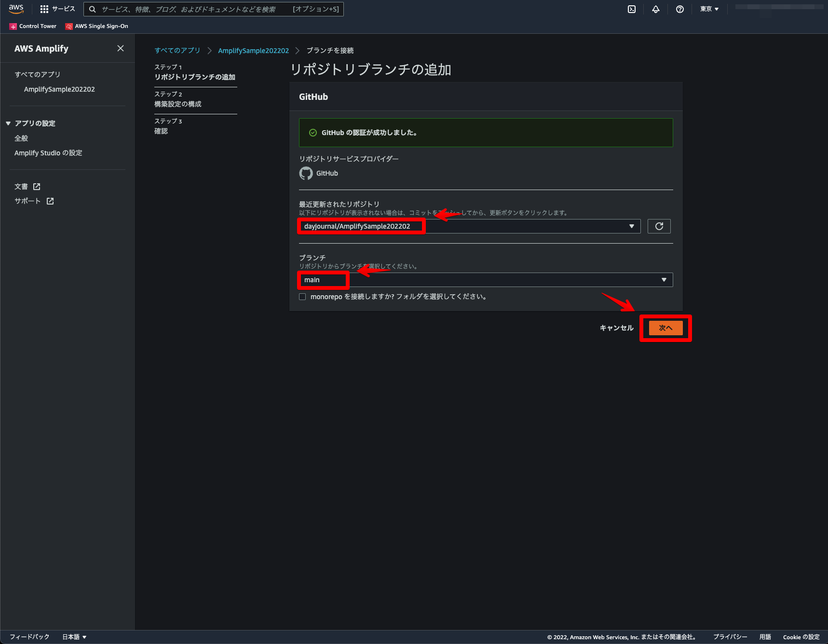
Task: Click the external-link icon beside サポート
Action: coord(50,201)
